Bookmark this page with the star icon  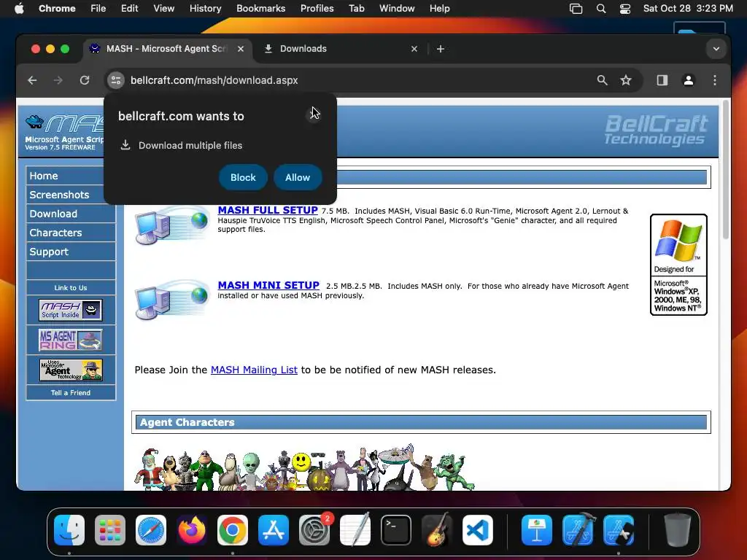coord(626,80)
